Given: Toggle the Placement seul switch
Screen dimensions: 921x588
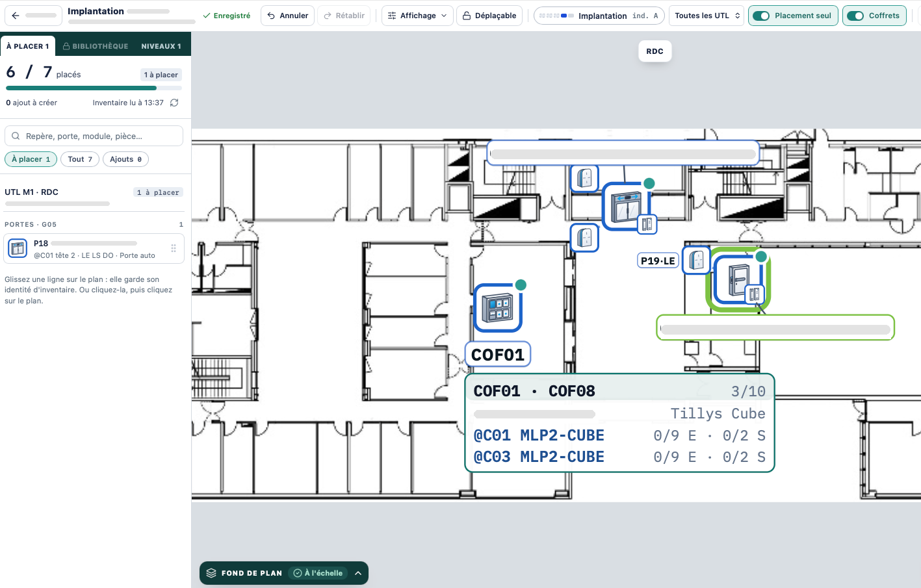Looking at the screenshot, I should tap(760, 16).
